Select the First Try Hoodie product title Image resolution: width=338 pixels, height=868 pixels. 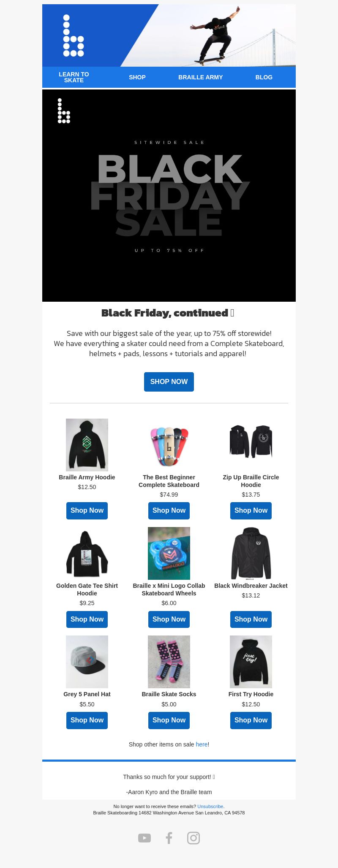coord(251,694)
